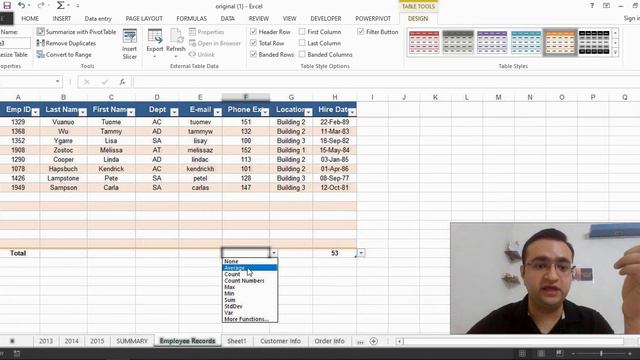
Task: Open the Location filter dropdown
Action: pos(309,112)
